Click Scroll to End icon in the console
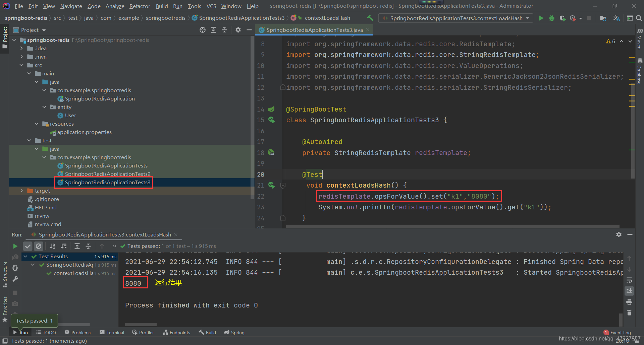644x345 pixels. (x=629, y=291)
